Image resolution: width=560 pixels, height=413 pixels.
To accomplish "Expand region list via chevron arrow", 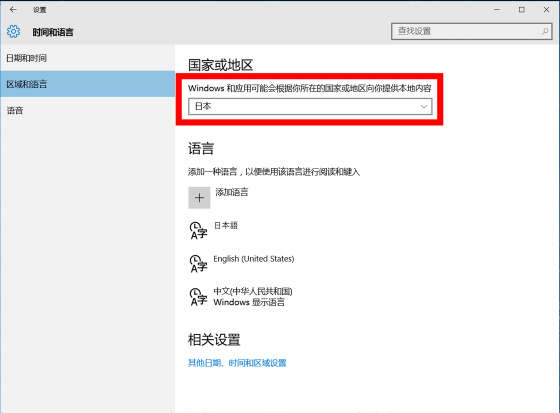I will pos(424,106).
